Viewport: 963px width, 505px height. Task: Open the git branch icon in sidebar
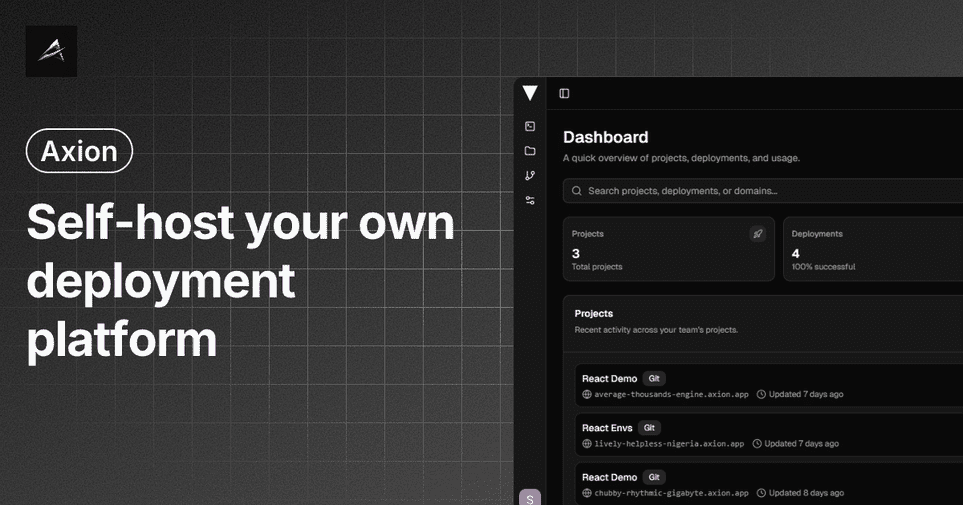coord(530,176)
